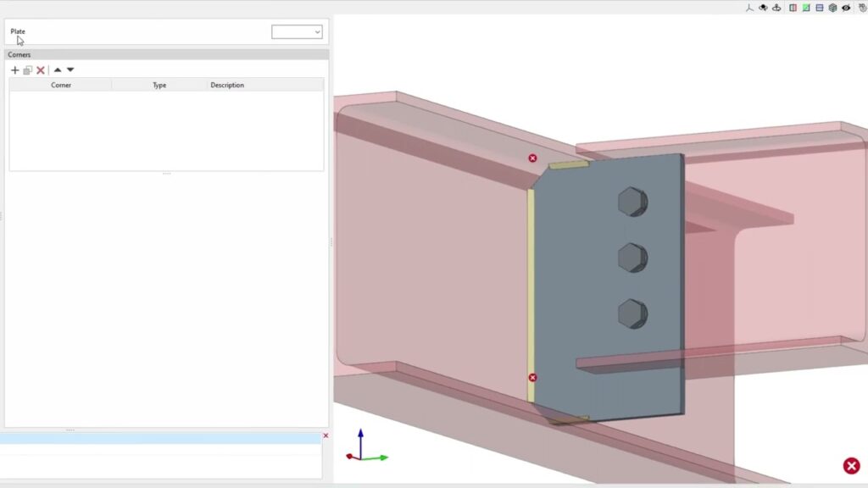The image size is (868, 488).
Task: Open the Plate dropdown
Action: click(x=297, y=32)
